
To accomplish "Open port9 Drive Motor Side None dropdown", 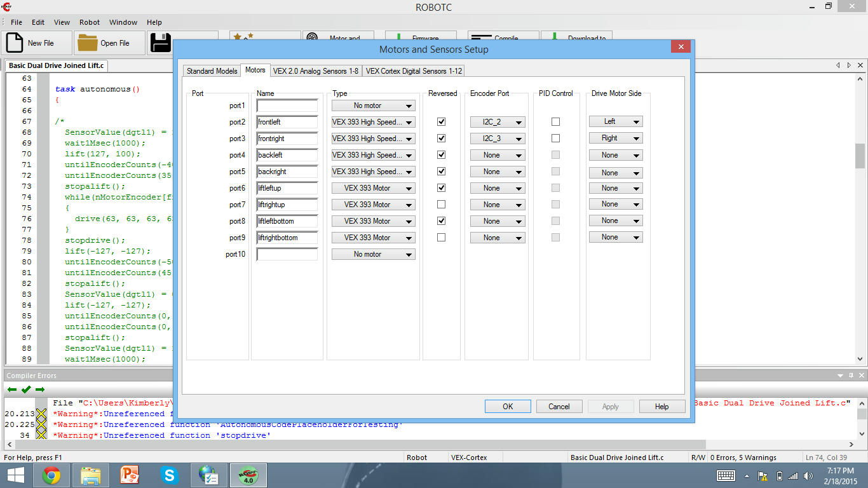I will 616,237.
